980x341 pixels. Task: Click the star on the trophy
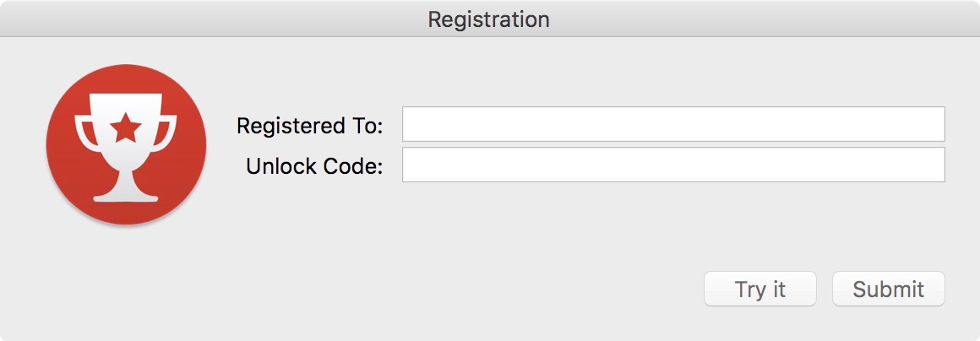coord(126,129)
